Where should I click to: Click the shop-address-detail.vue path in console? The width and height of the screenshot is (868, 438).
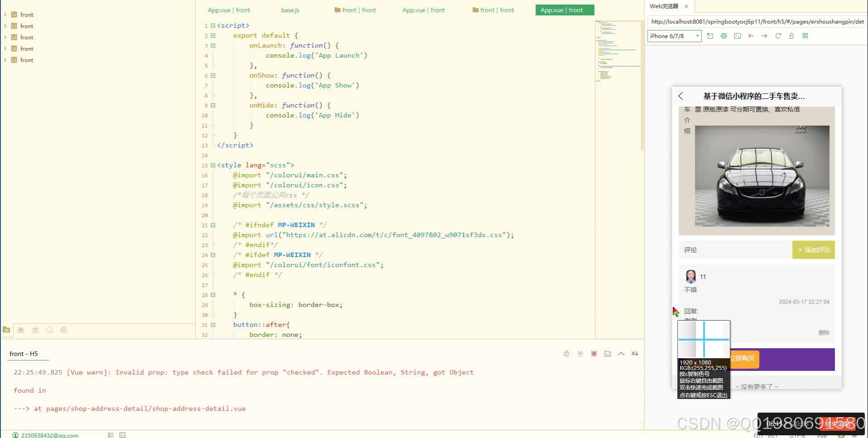(146, 409)
